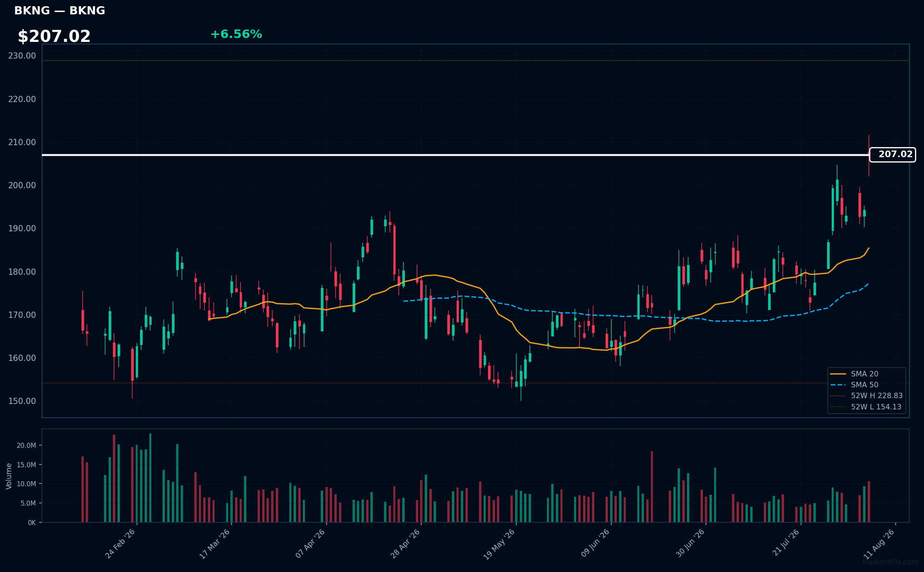924x572 pixels.
Task: Click the +6.56% change value
Action: coord(236,34)
